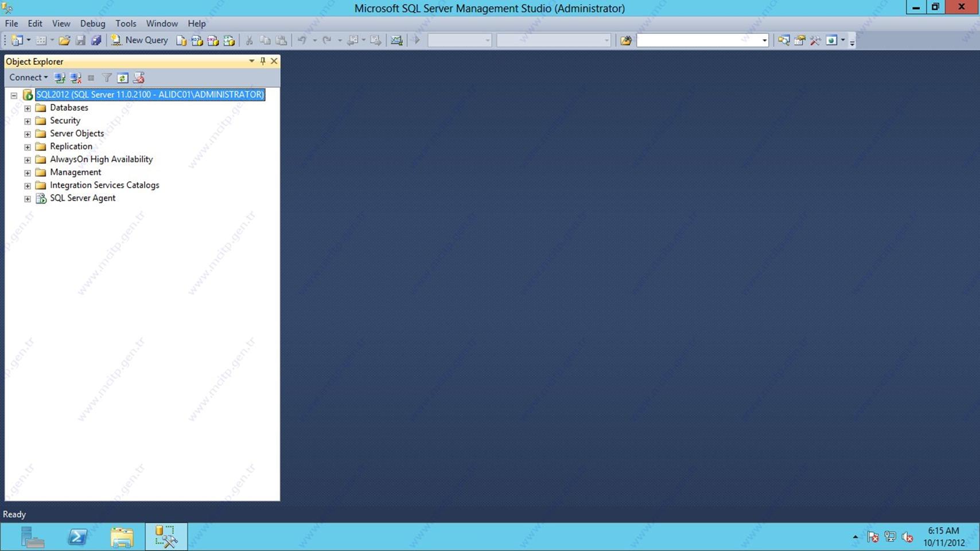Click the Filter funnel icon
Viewport: 980px width, 551px height.
tap(107, 77)
